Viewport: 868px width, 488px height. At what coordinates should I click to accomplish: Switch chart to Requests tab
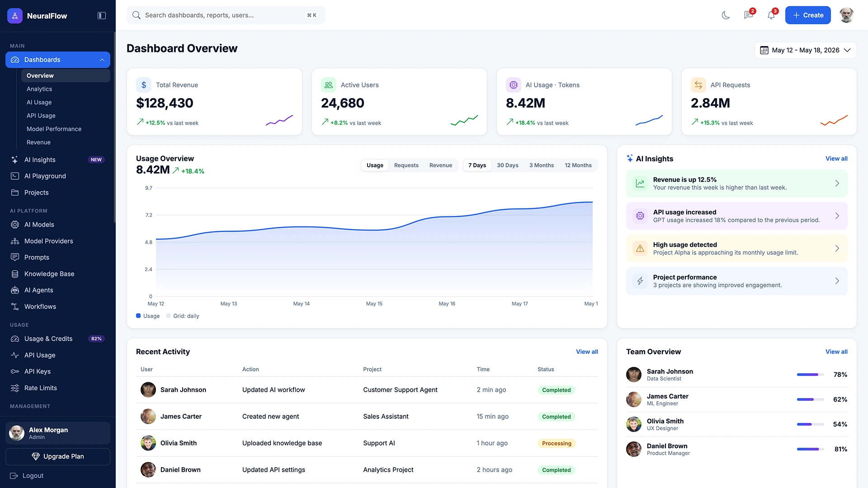click(x=406, y=165)
